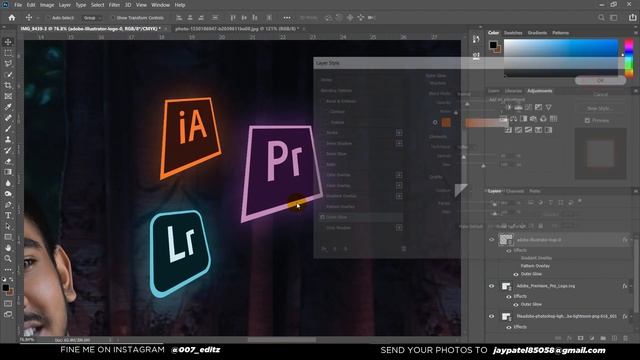Hide the lightroom png layer
The image size is (640, 360).
(x=491, y=316)
